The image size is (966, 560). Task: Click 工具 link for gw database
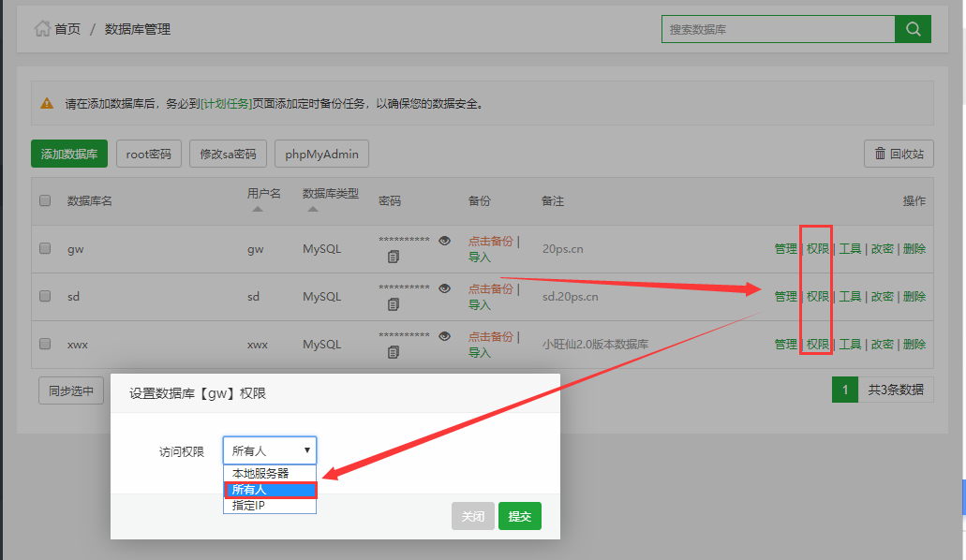(x=850, y=249)
